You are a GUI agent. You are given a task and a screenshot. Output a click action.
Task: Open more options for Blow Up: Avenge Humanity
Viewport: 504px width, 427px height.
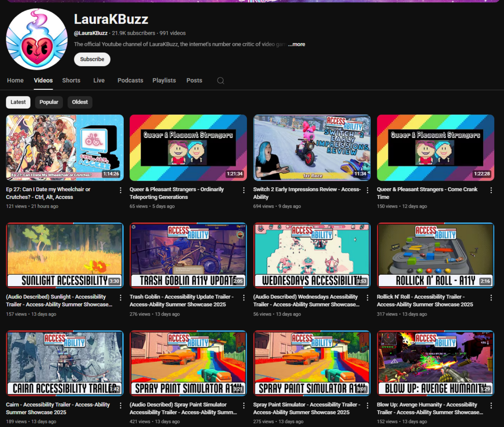point(491,406)
